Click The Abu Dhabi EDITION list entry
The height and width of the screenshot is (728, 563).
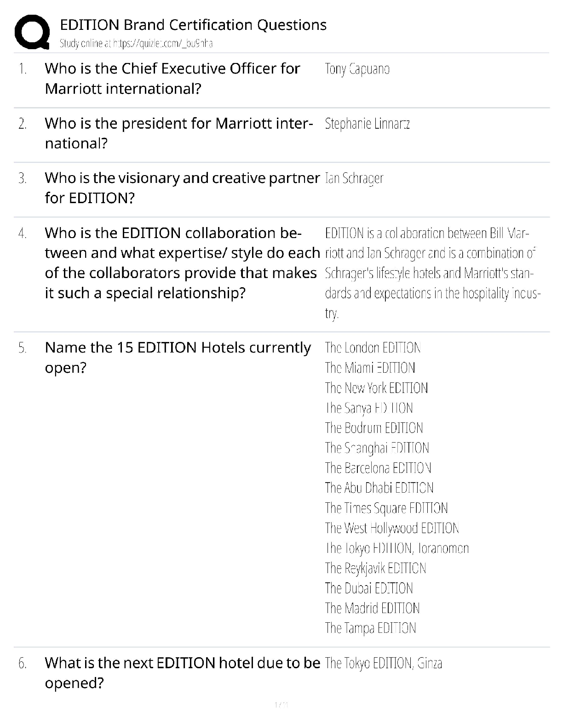[x=379, y=488]
